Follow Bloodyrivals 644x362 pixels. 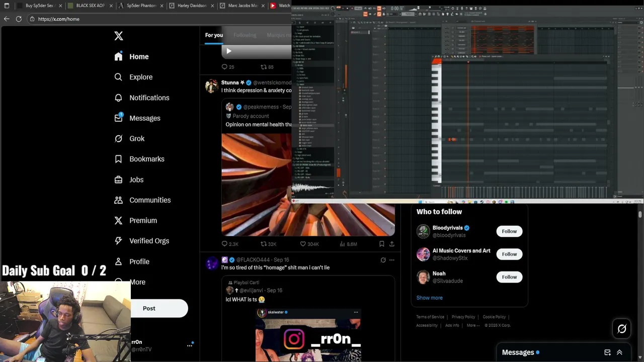509,231
